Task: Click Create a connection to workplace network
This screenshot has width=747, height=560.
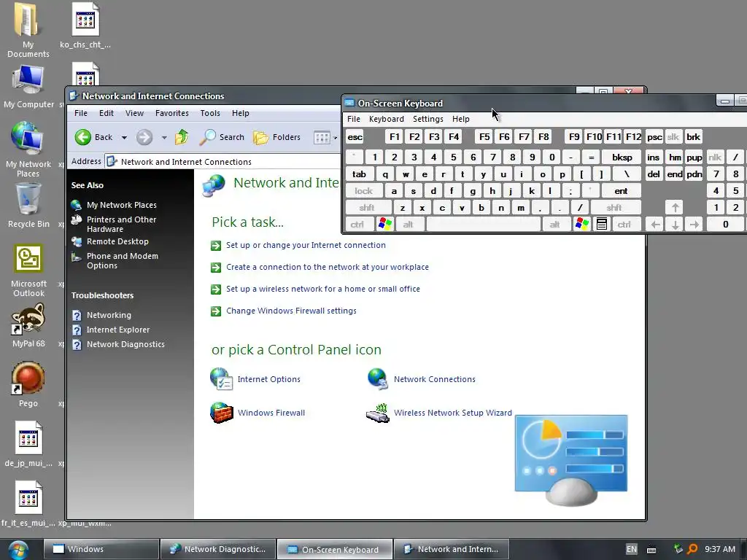Action: point(328,267)
